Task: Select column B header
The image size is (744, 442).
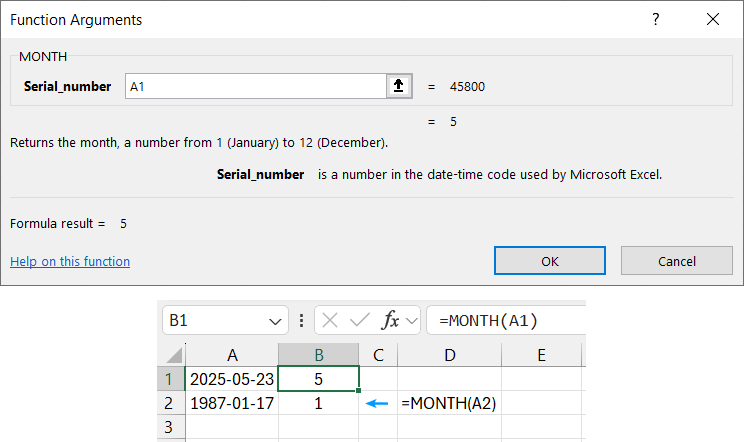Action: 318,355
